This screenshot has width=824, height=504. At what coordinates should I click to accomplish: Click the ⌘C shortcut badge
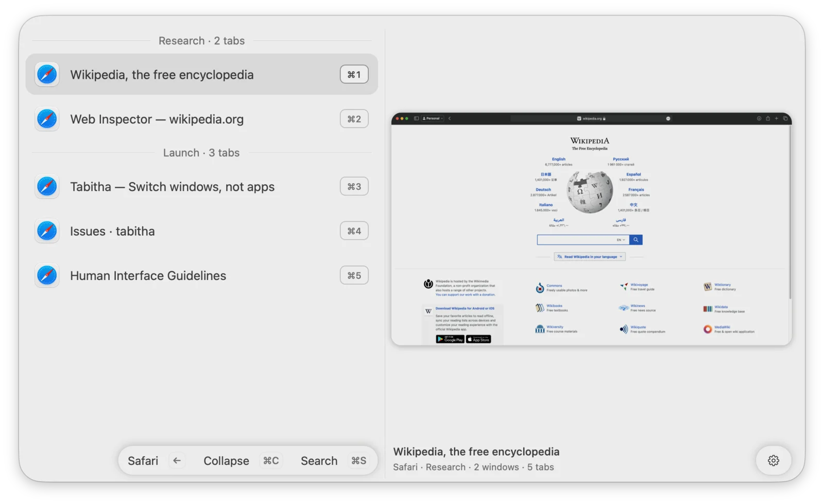(x=271, y=460)
